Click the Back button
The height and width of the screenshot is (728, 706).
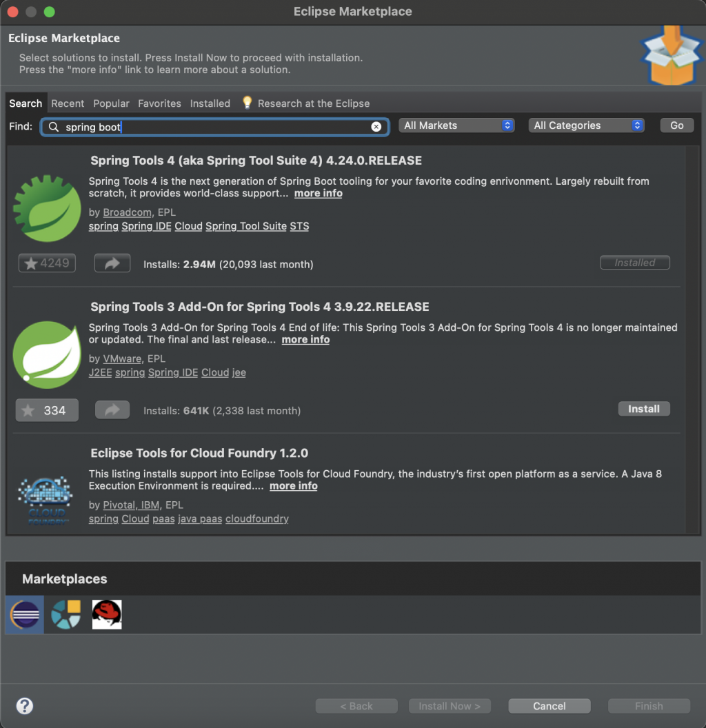pyautogui.click(x=356, y=706)
